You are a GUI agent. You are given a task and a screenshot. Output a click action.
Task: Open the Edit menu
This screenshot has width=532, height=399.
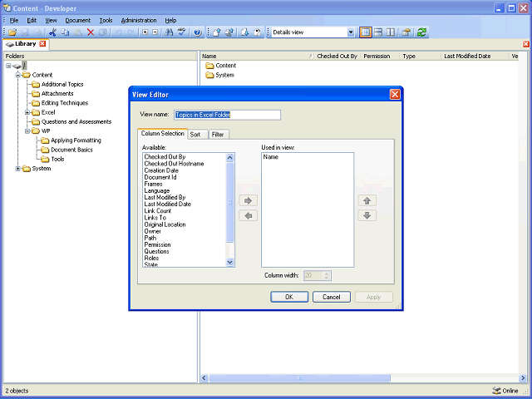(32, 20)
